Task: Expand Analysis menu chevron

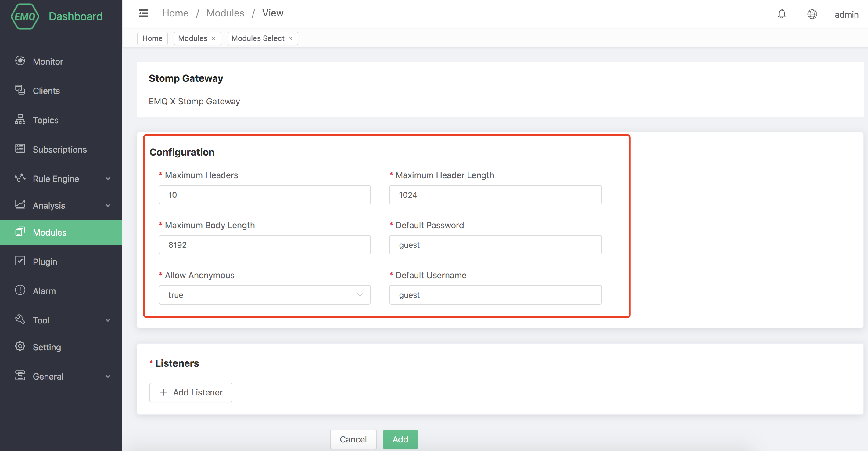Action: 108,205
